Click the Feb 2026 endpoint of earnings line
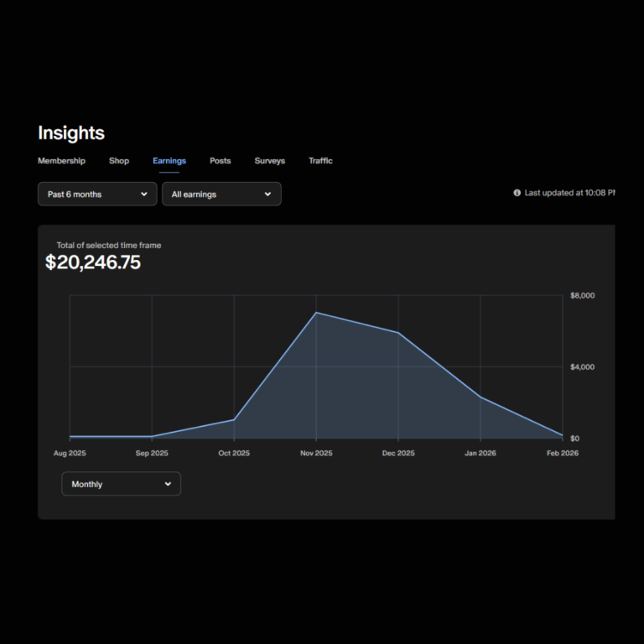This screenshot has width=644, height=644. point(562,435)
